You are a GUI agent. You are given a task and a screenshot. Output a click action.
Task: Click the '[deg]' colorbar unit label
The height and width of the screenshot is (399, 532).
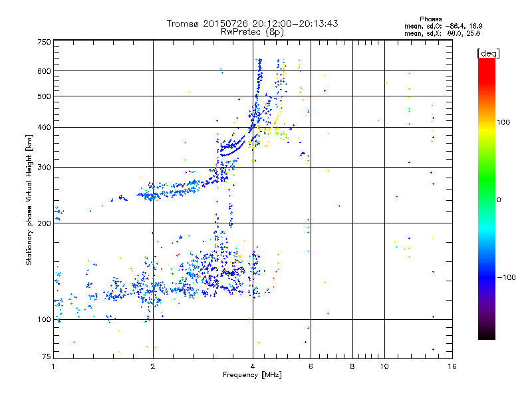tap(488, 53)
